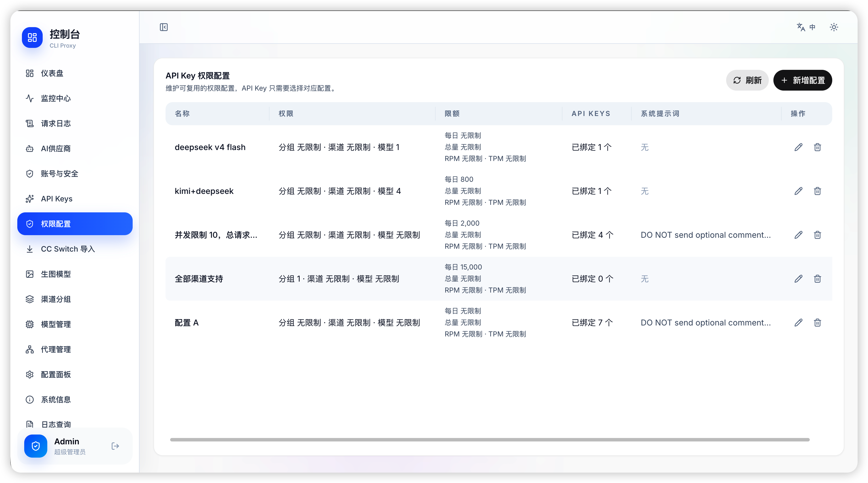
Task: Select the deepseek v4 flash name cell
Action: point(210,147)
